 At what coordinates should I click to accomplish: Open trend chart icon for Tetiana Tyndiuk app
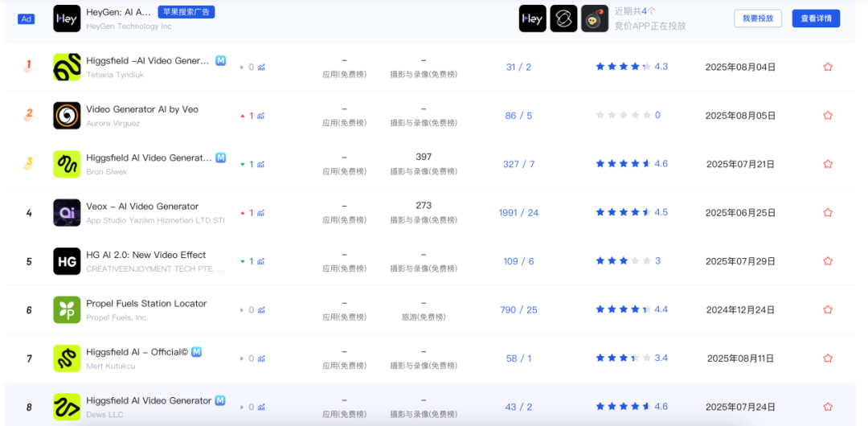tap(261, 68)
